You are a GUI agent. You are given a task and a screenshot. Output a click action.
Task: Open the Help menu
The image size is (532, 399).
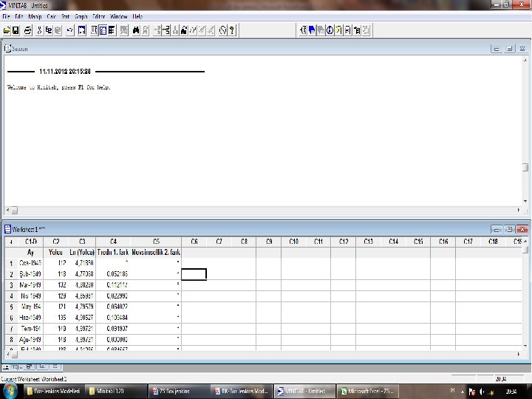click(137, 16)
